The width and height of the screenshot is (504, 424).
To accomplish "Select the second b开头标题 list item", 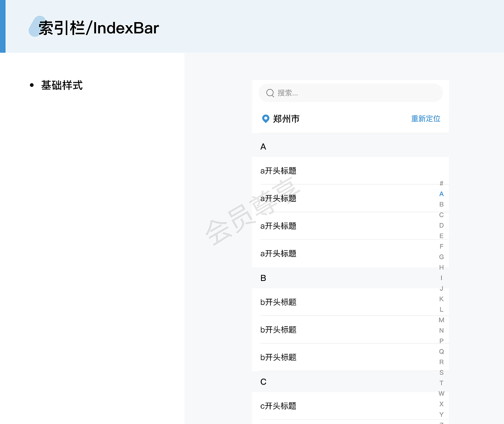I will 278,330.
